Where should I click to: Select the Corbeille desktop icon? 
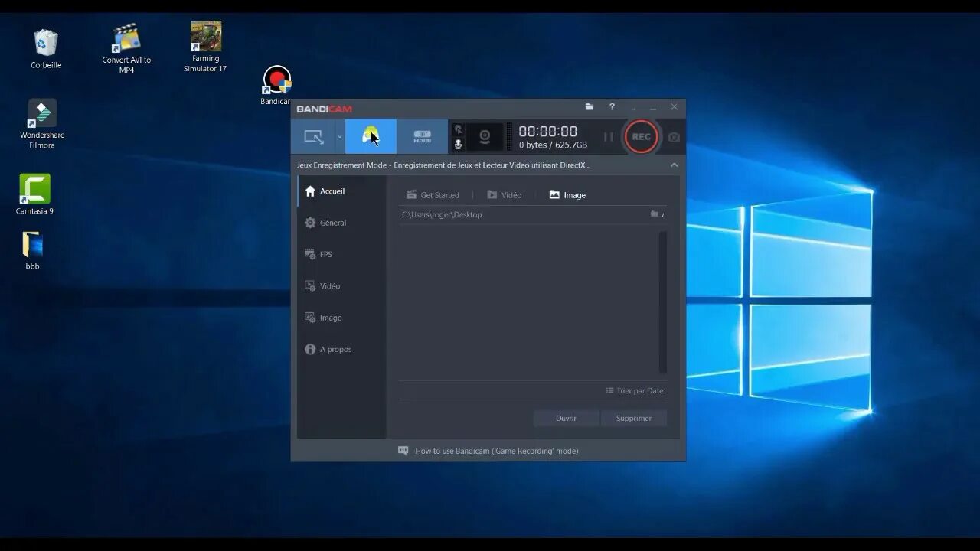point(46,49)
